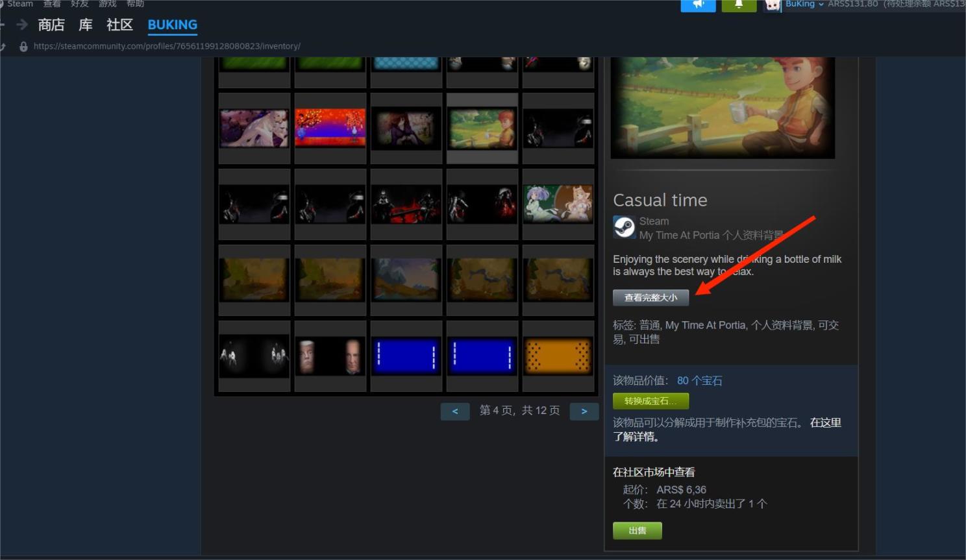Click the My Time At Portia 个人资料背景 label
Screen dimensions: 966x560
click(x=712, y=236)
